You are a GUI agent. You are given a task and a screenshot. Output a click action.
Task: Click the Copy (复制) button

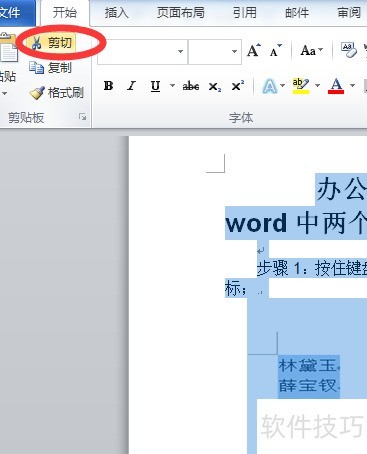point(50,68)
